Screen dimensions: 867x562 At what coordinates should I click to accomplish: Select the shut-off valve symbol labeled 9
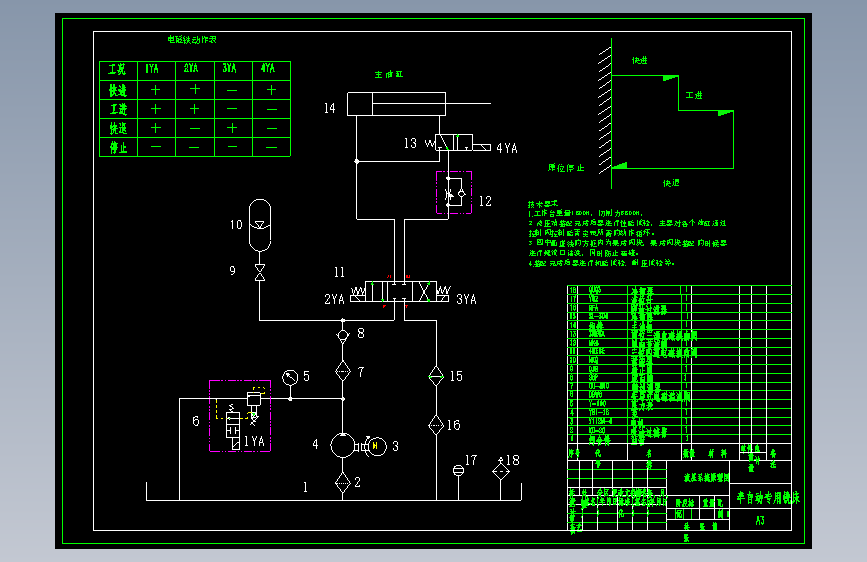coord(259,272)
